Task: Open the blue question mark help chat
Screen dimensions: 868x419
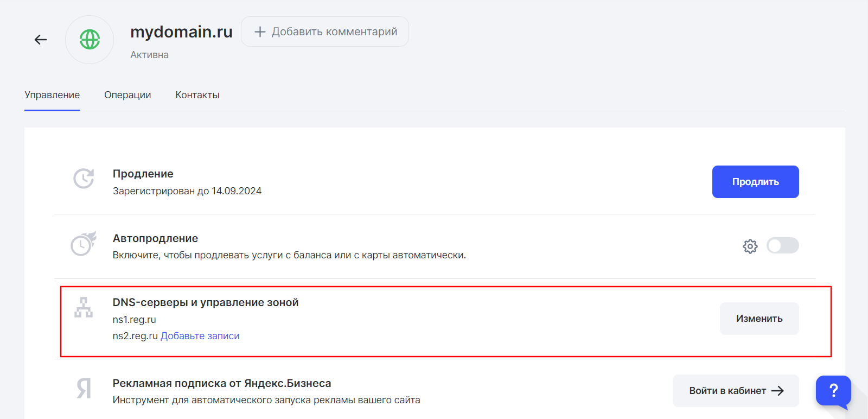Action: tap(833, 390)
